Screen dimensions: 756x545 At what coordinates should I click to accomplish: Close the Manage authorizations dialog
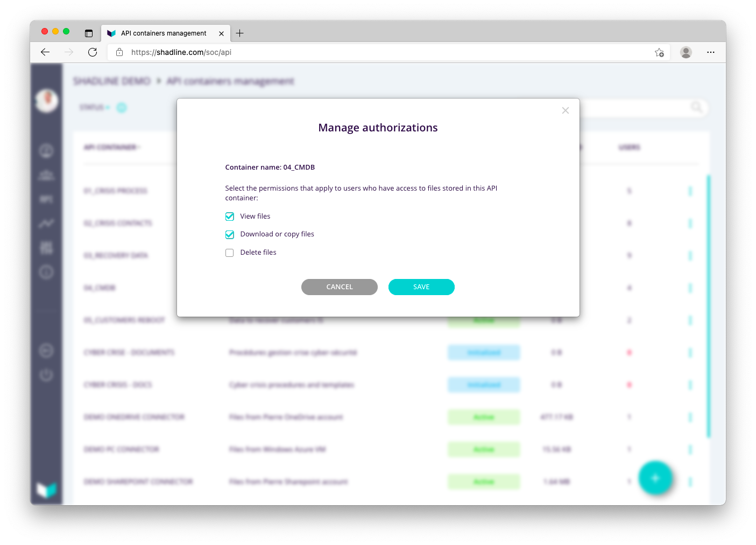coord(565,110)
